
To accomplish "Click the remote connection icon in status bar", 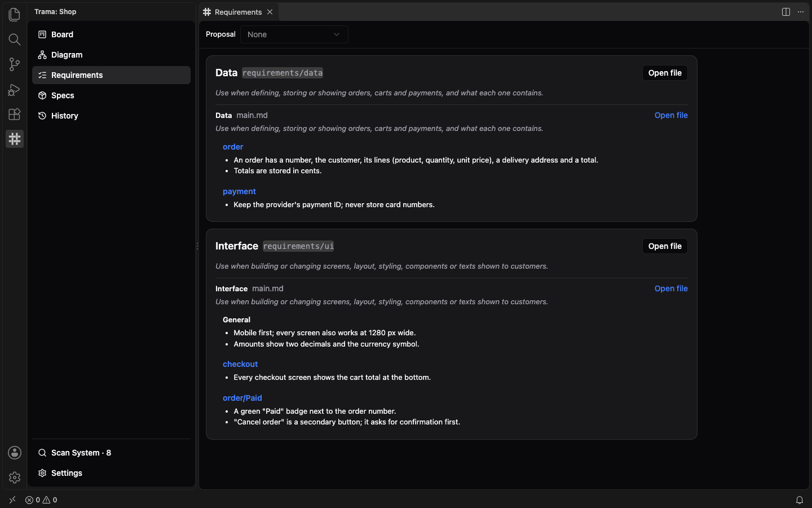I will pyautogui.click(x=12, y=500).
